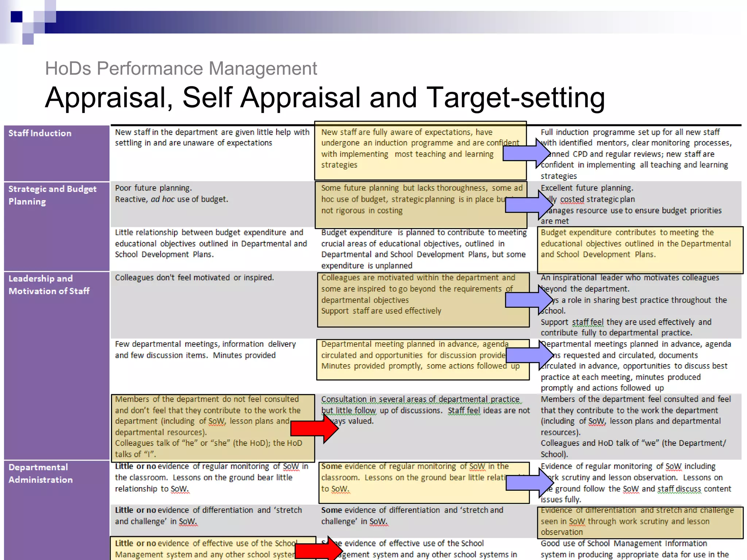This screenshot has width=747, height=560.
Task: Click cell 'Departmental meetings planned in advance, agenda items requested'
Action: [x=639, y=366]
